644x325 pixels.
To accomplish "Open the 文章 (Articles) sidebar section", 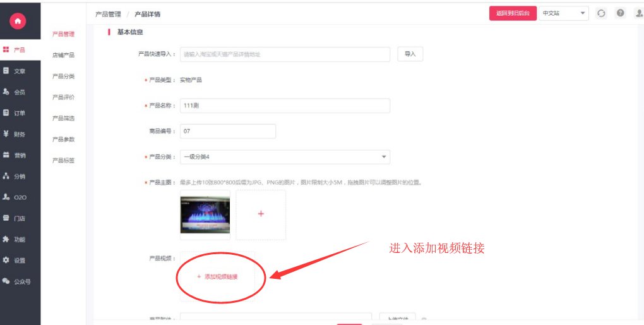I will [x=15, y=71].
